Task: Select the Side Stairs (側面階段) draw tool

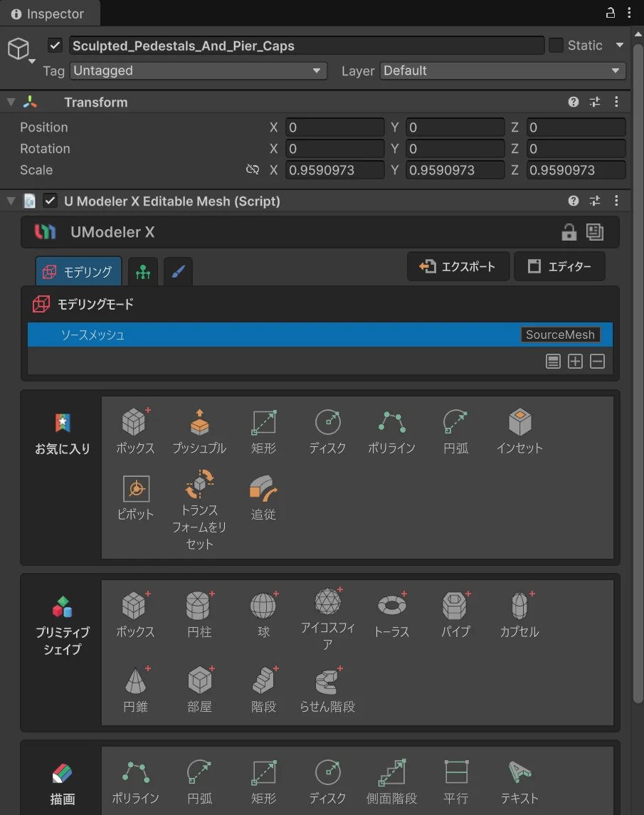Action: click(392, 782)
